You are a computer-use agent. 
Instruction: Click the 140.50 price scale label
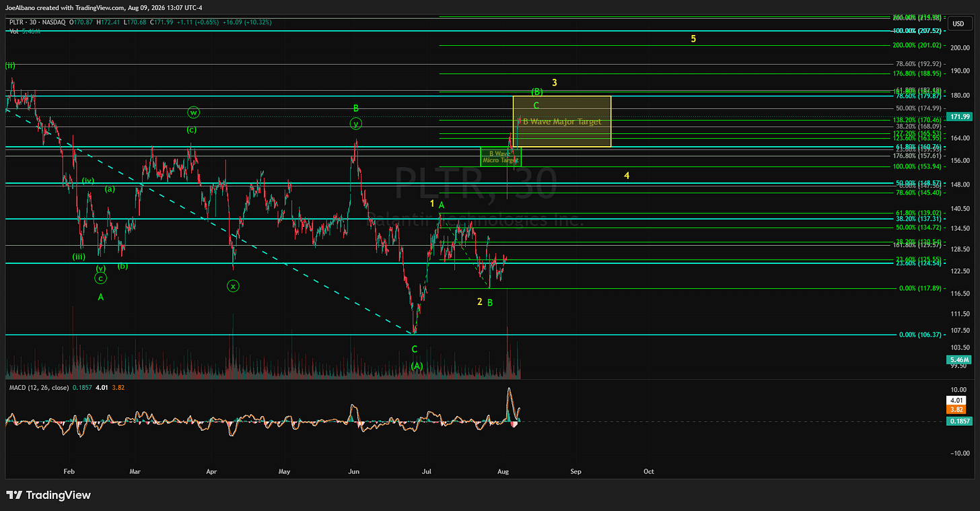point(960,209)
